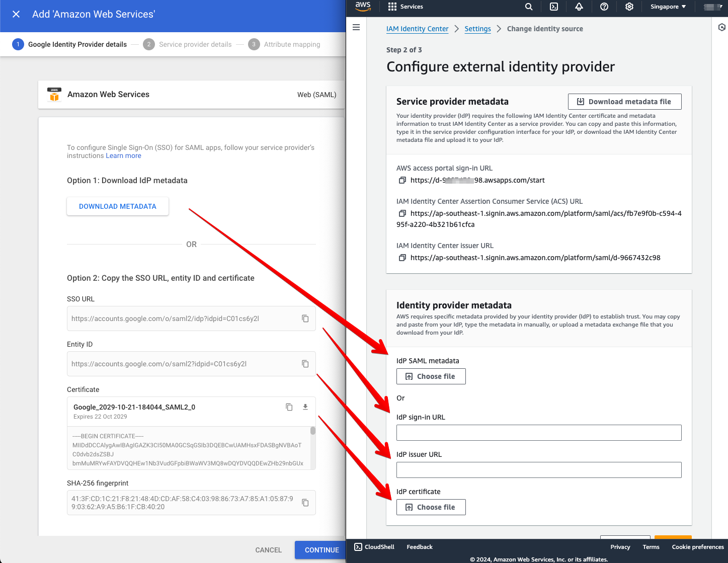The height and width of the screenshot is (563, 728).
Task: Focus the IdP sign-in URL field
Action: pyautogui.click(x=539, y=433)
